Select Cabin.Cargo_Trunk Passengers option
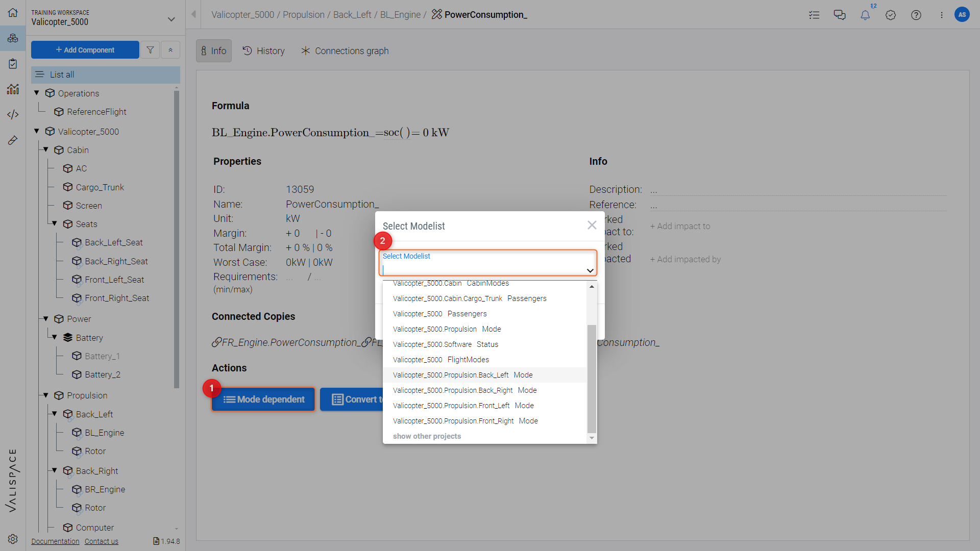 [485, 298]
